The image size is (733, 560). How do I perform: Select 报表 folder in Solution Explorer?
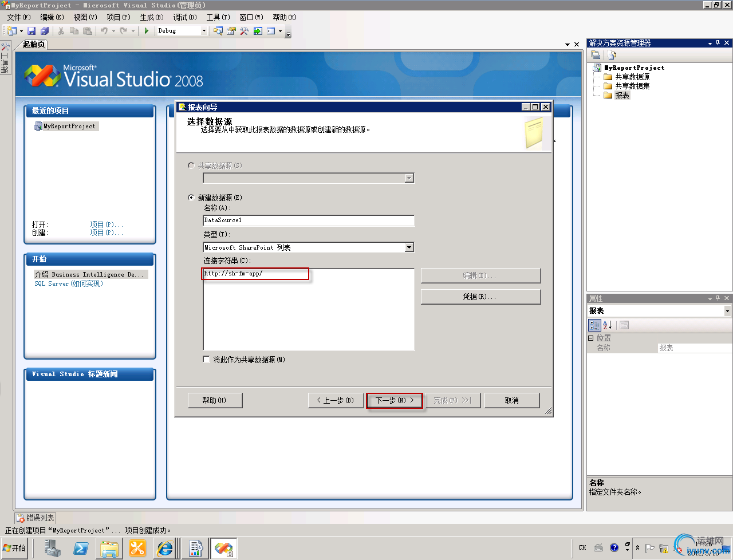622,95
